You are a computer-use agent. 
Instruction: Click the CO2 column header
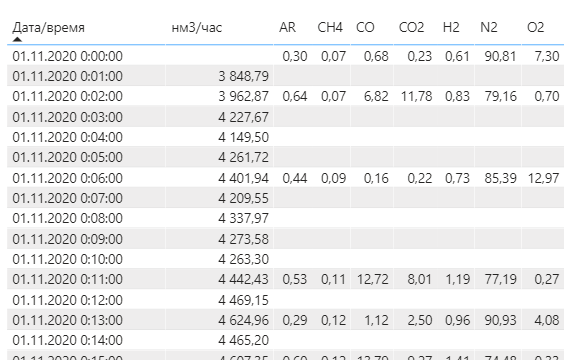click(x=411, y=27)
